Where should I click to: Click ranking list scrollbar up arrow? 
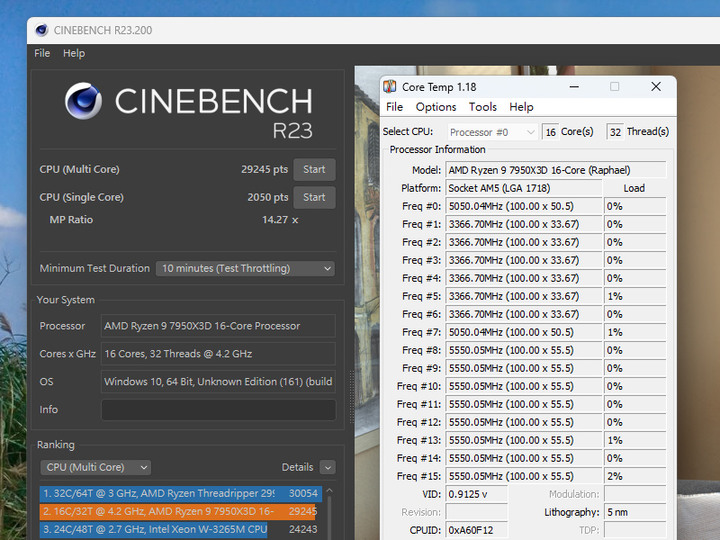(x=329, y=491)
